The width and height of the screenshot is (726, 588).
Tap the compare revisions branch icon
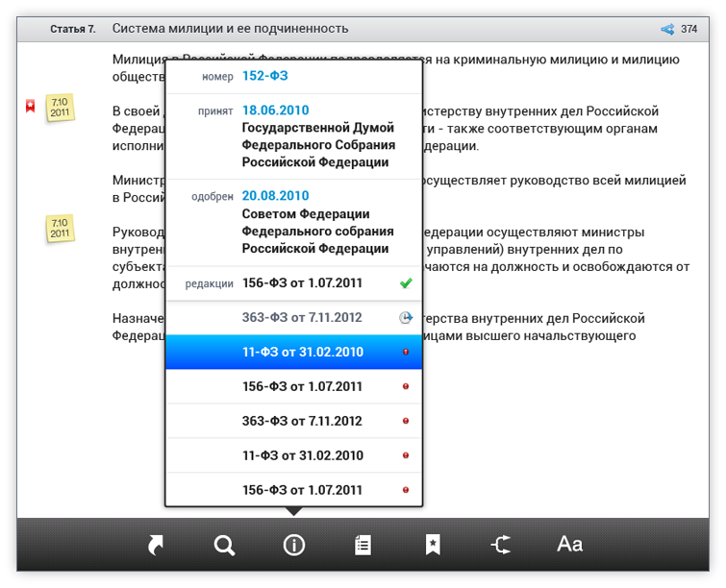pyautogui.click(x=501, y=545)
